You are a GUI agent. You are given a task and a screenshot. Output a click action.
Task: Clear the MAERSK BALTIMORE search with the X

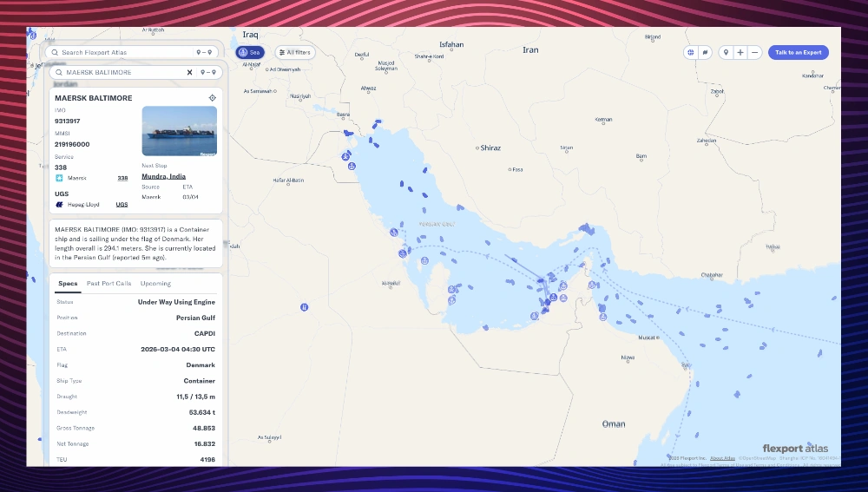point(189,73)
